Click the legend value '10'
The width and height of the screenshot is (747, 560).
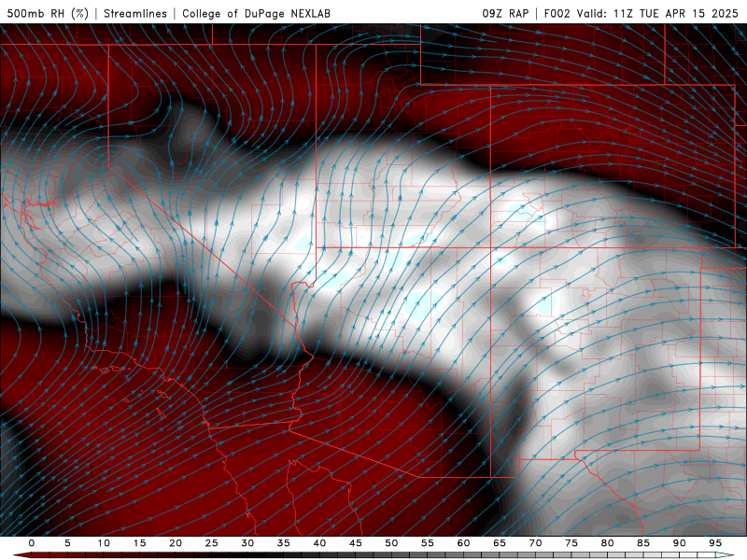pyautogui.click(x=104, y=543)
